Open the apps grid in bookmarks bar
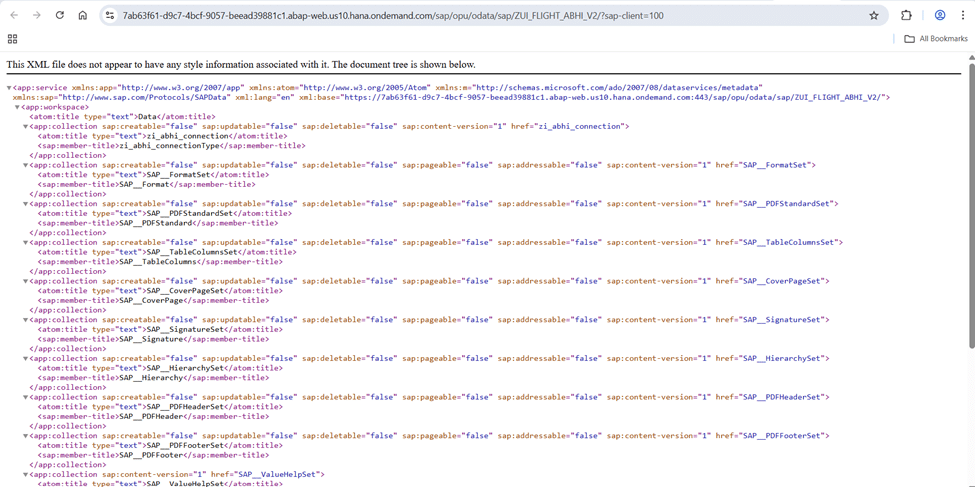975x487 pixels. 12,39
